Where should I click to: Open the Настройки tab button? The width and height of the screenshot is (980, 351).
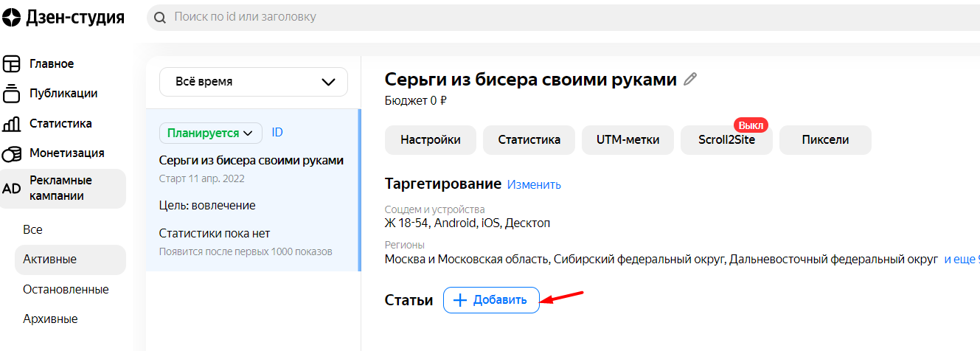(x=431, y=140)
